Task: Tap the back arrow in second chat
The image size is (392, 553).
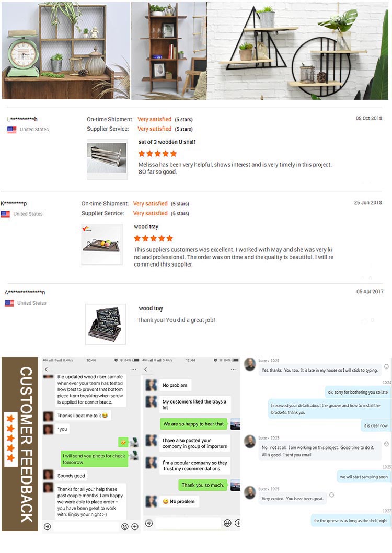Action: pyautogui.click(x=146, y=369)
